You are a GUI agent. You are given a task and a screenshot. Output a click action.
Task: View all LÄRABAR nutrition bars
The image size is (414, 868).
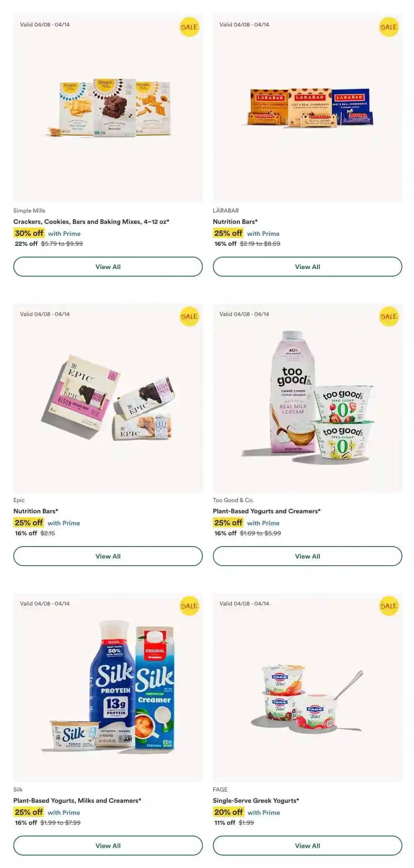pos(308,267)
